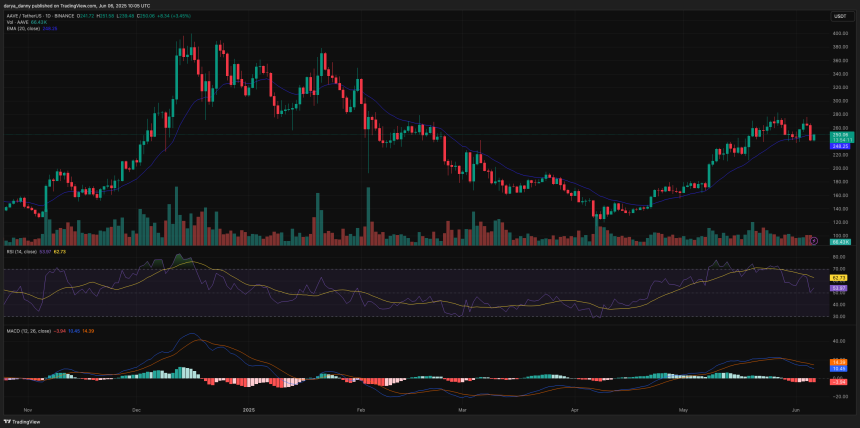Click the blue EMA value label 248.25
Image resolution: width=860 pixels, height=428 pixels.
coord(840,146)
